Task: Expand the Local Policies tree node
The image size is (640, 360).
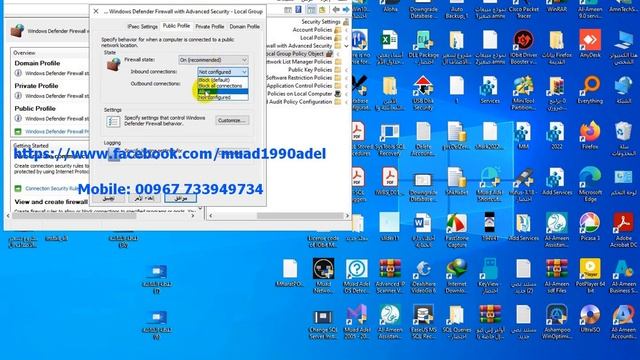Action: click(x=347, y=38)
